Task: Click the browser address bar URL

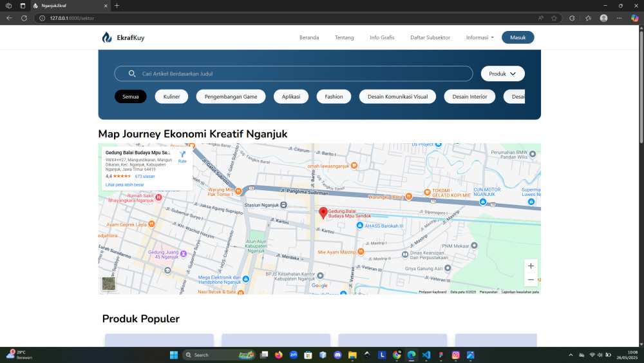Action: pos(72,18)
